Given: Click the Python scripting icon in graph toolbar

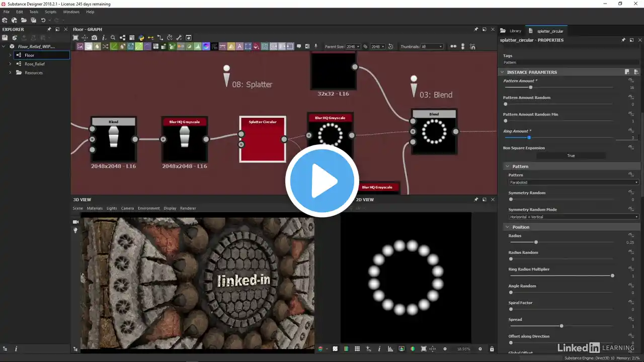Looking at the screenshot, I should point(141,38).
